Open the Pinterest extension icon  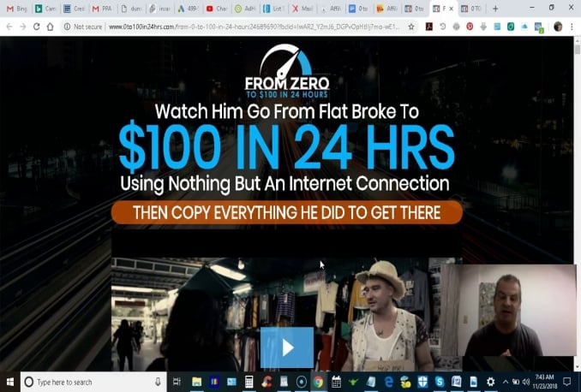coord(470,27)
